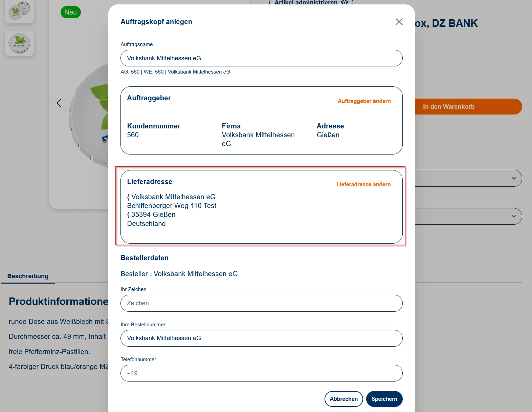Focus the Telefonnummer field

point(261,373)
